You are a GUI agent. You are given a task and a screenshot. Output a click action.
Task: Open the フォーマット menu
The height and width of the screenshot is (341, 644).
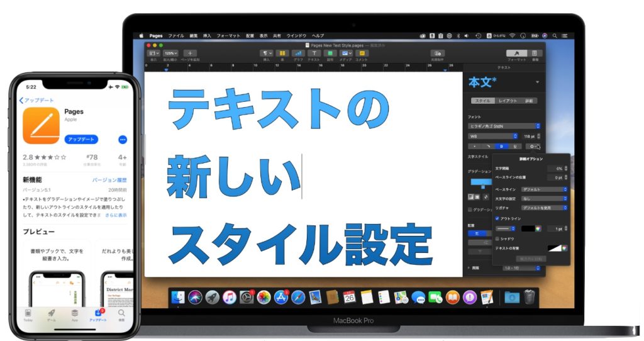tap(228, 36)
